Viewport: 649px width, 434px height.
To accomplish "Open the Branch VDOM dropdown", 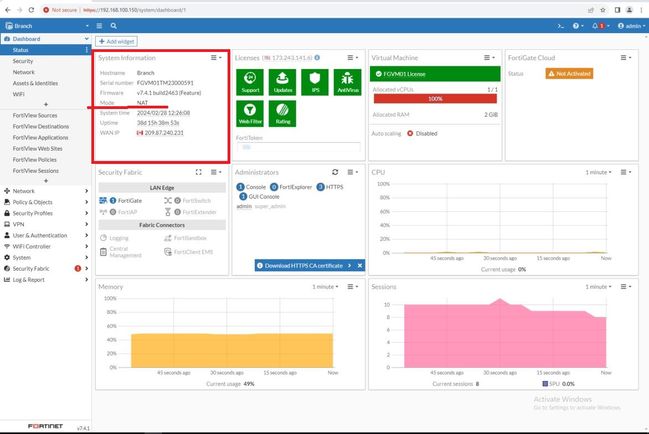I will point(46,26).
